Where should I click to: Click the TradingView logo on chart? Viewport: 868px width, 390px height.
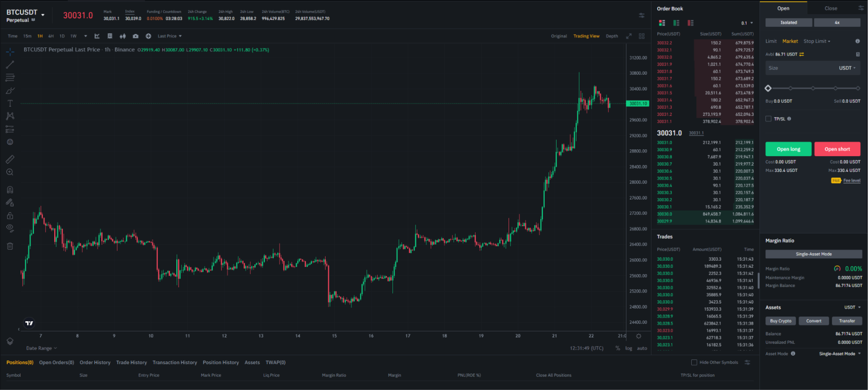point(29,323)
